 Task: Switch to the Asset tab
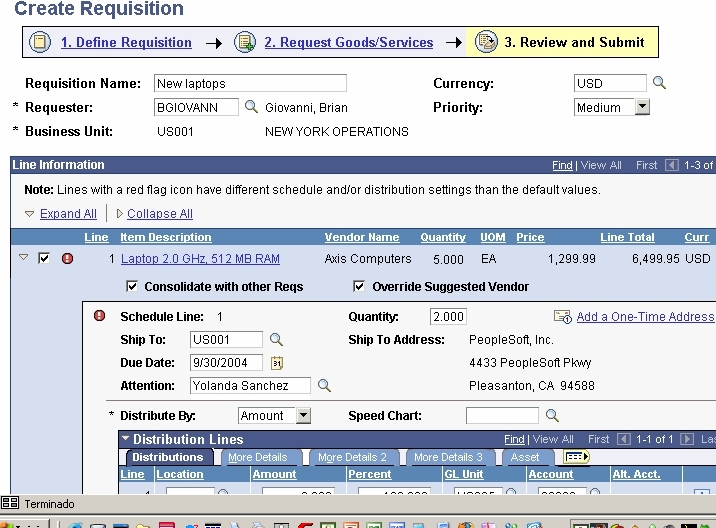(525, 457)
